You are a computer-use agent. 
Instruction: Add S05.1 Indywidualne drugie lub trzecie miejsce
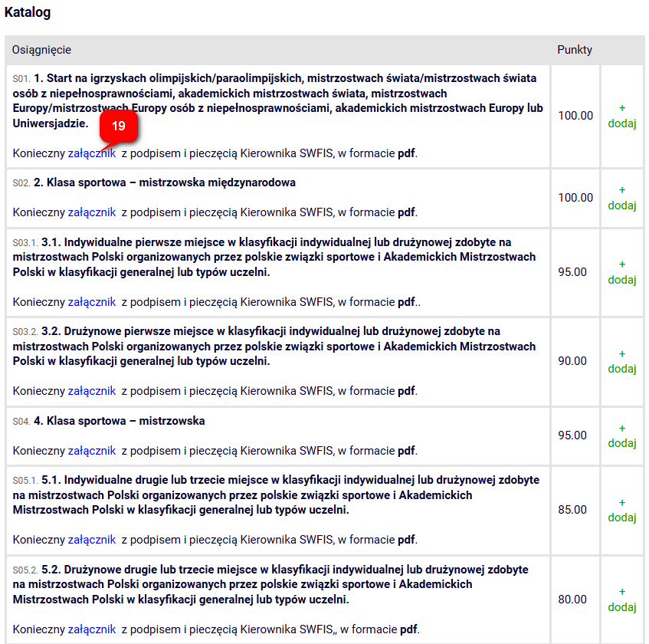[621, 511]
